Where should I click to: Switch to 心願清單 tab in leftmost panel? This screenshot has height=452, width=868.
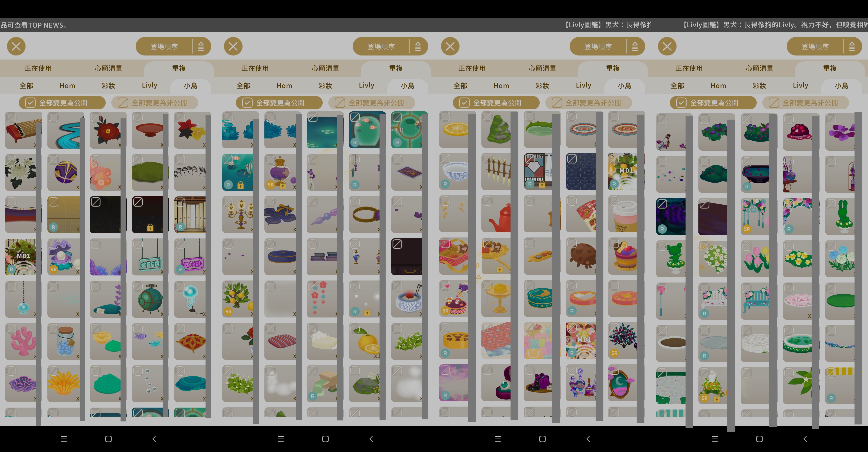click(108, 69)
